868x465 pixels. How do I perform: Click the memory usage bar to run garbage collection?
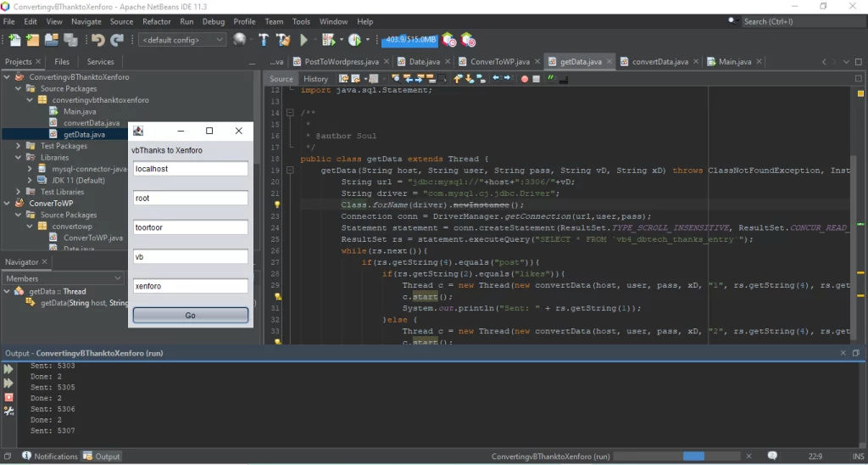coord(409,40)
